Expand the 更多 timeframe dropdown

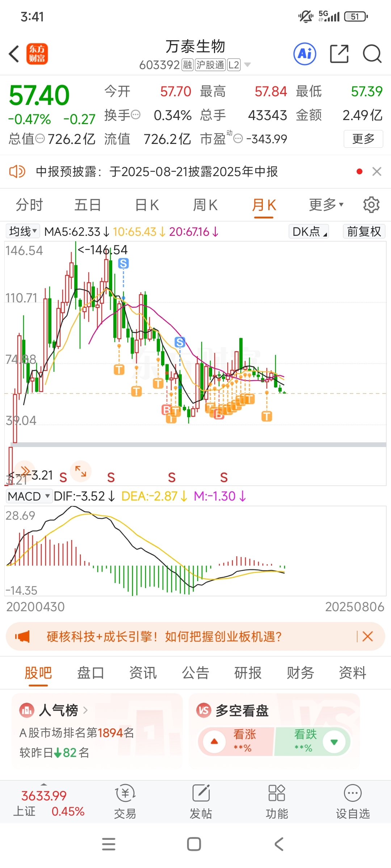(x=326, y=205)
